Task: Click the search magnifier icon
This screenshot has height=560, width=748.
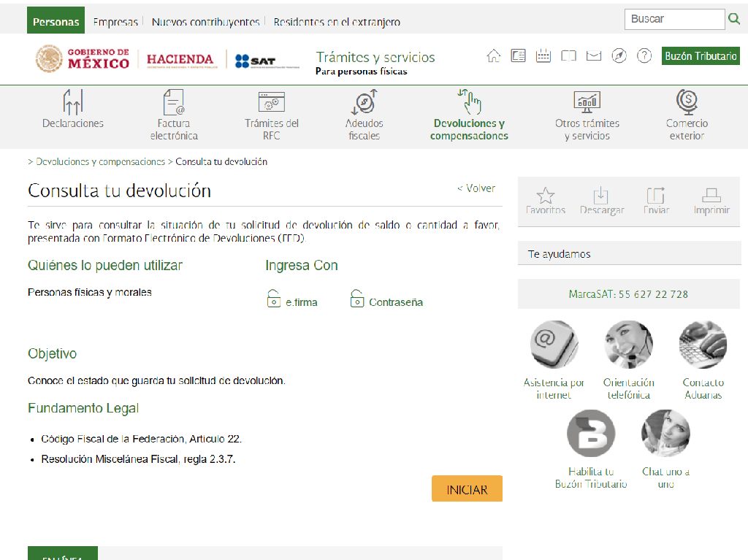Action: tap(734, 19)
